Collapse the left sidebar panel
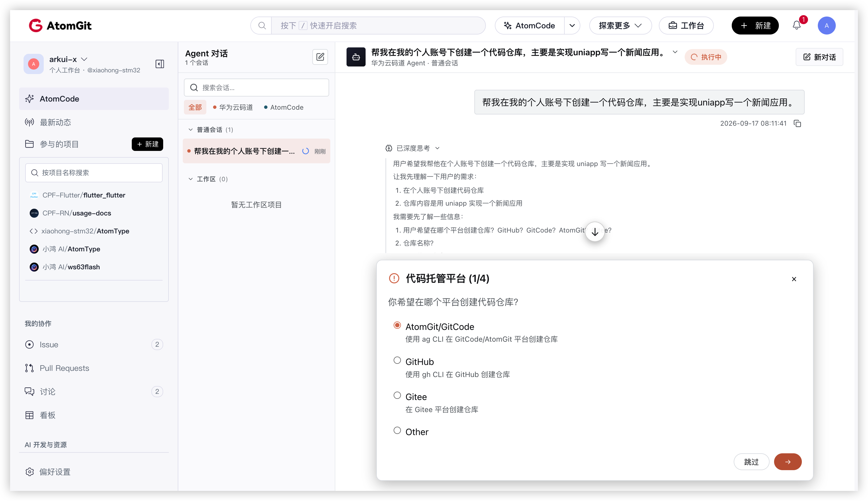The image size is (868, 501). tap(160, 64)
